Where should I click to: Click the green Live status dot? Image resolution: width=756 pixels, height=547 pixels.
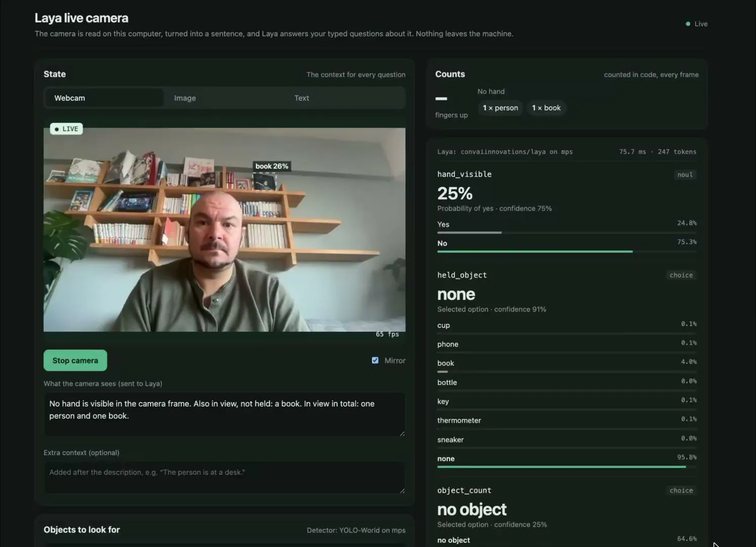pos(688,24)
